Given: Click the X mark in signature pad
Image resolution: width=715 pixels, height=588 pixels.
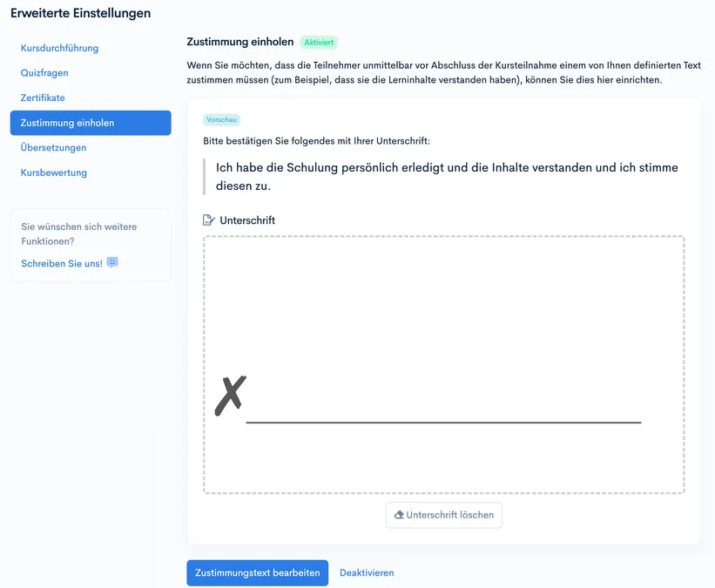Looking at the screenshot, I should coord(230,395).
